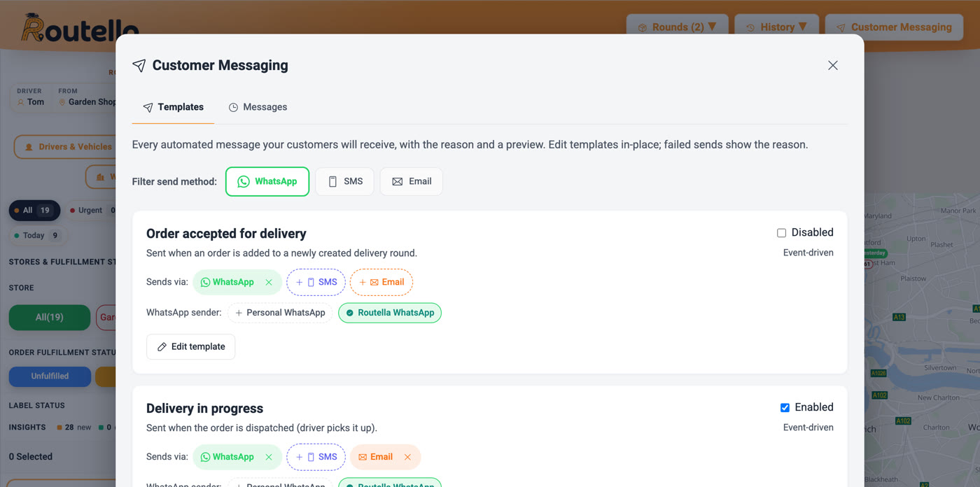The width and height of the screenshot is (980, 487).
Task: Click the Delivery in progress heading
Action: (x=204, y=408)
